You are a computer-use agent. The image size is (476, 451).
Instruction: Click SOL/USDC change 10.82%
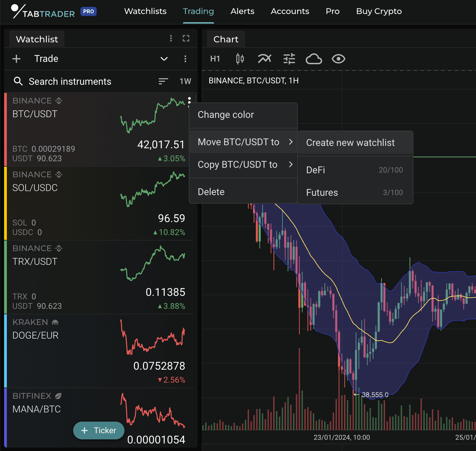tap(169, 232)
